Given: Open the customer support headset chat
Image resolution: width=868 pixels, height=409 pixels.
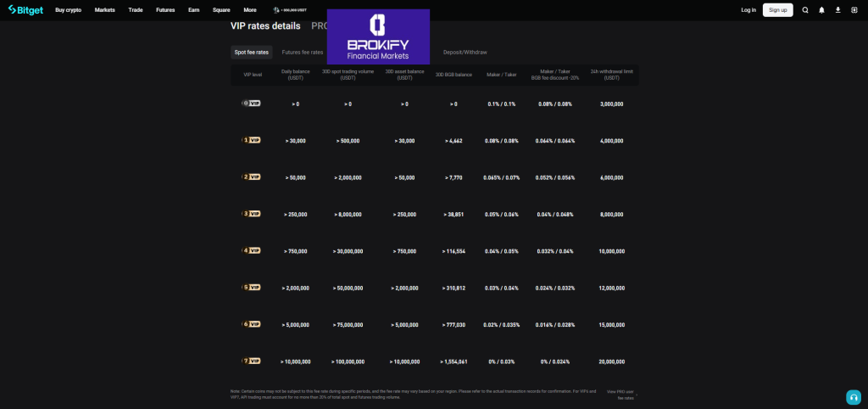Looking at the screenshot, I should coord(854,397).
